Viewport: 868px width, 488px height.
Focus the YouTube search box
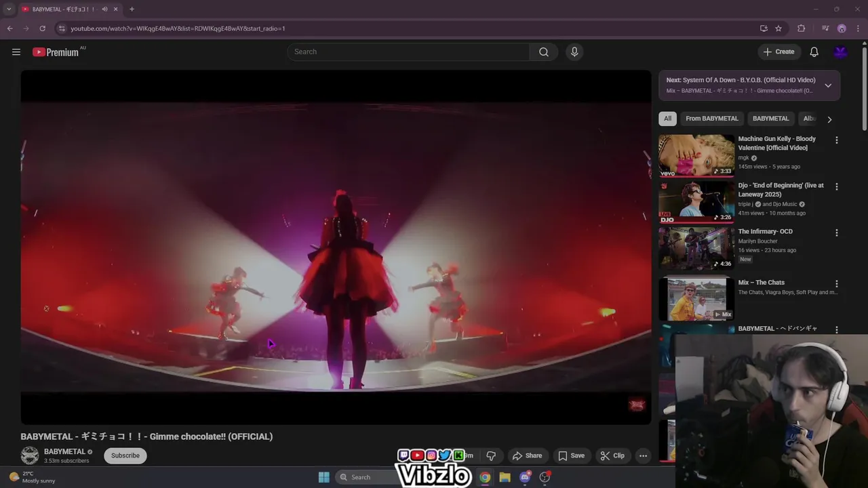(x=408, y=52)
